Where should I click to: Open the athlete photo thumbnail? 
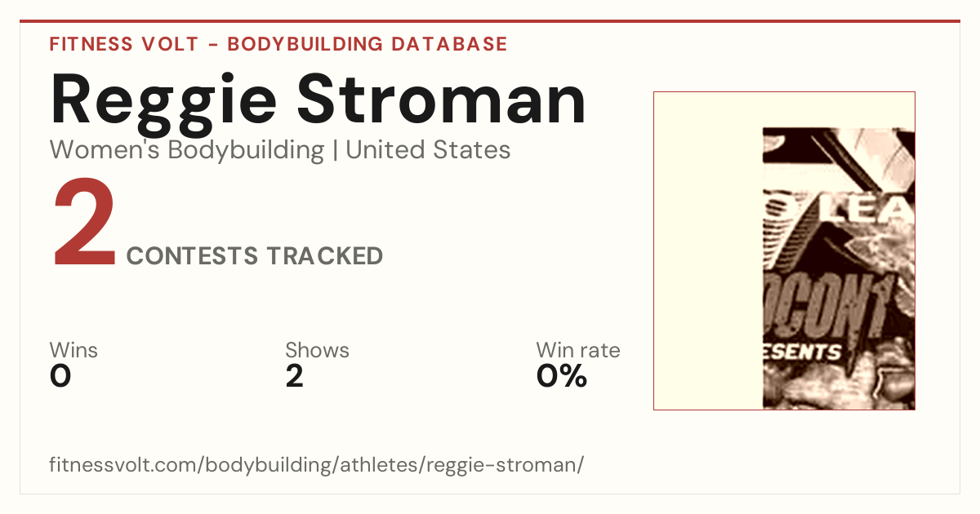784,250
